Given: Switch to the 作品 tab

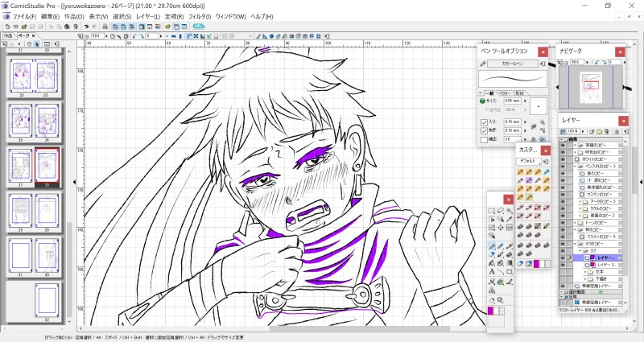Looking at the screenshot, I should coord(8,36).
